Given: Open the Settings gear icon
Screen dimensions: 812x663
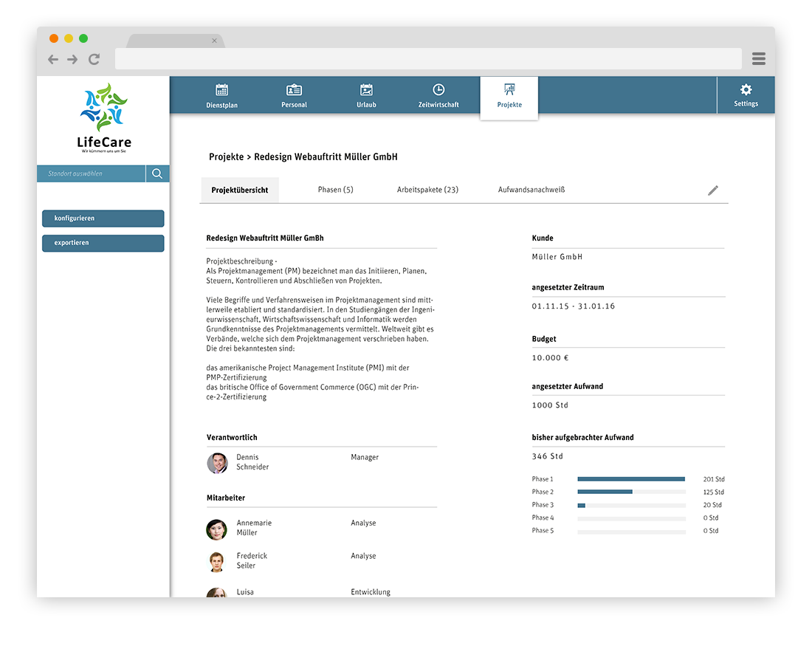Looking at the screenshot, I should click(746, 90).
